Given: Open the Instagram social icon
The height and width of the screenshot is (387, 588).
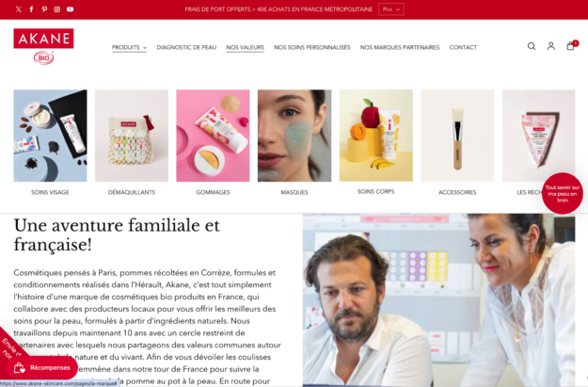Looking at the screenshot, I should click(57, 9).
